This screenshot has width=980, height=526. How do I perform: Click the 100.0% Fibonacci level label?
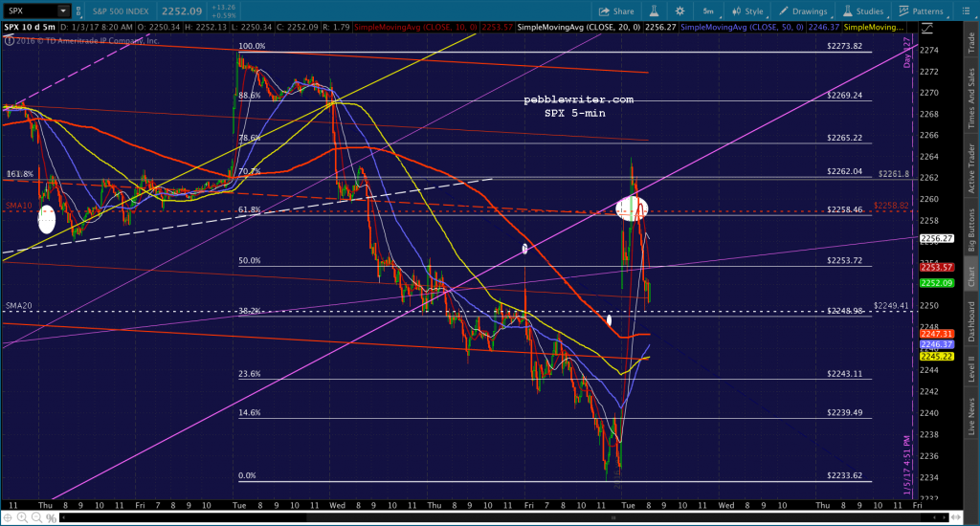(252, 46)
